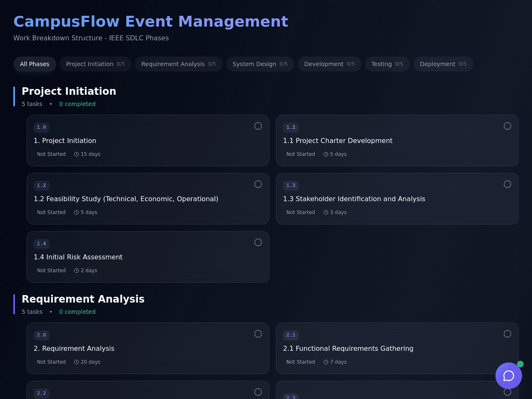Open the System Design phase tab

point(260,64)
